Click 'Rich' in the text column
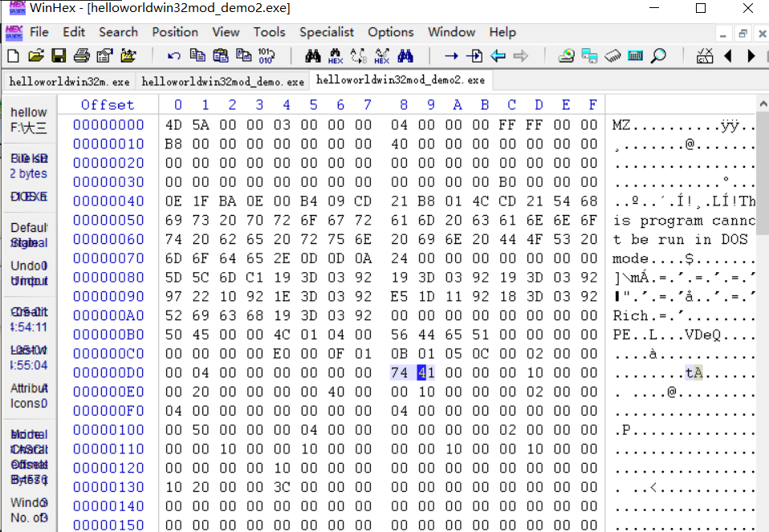This screenshot has width=769, height=532. pyautogui.click(x=631, y=315)
